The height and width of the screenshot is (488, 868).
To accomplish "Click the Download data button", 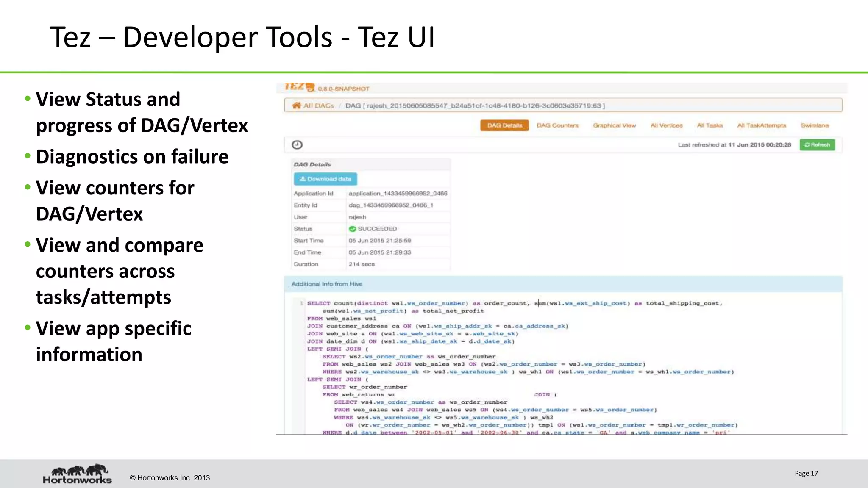I will click(x=325, y=179).
